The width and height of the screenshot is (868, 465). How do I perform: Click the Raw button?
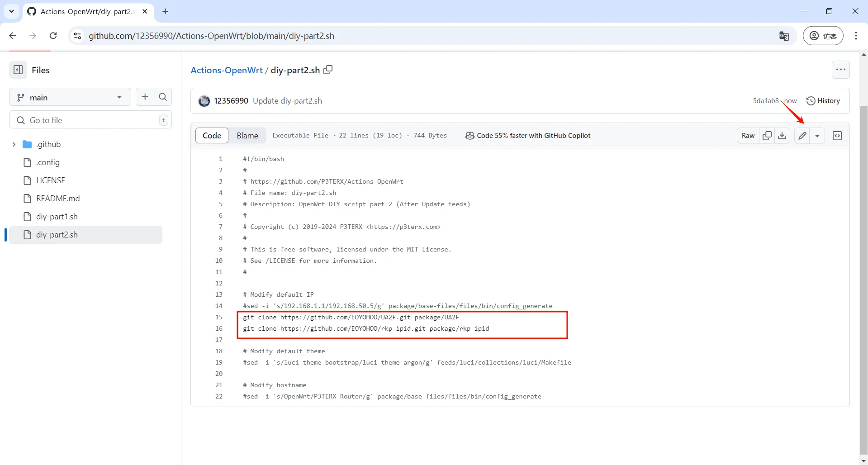tap(748, 135)
